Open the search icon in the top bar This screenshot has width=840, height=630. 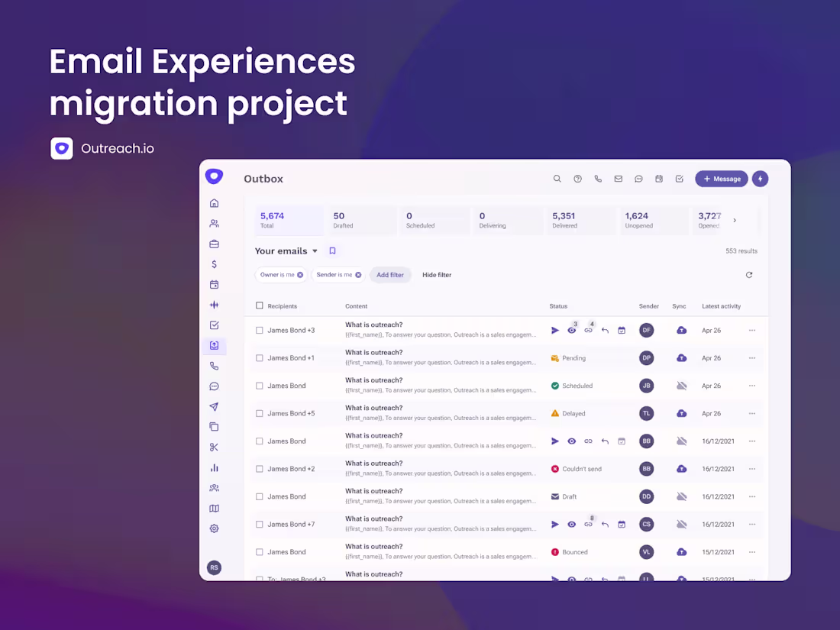557,178
